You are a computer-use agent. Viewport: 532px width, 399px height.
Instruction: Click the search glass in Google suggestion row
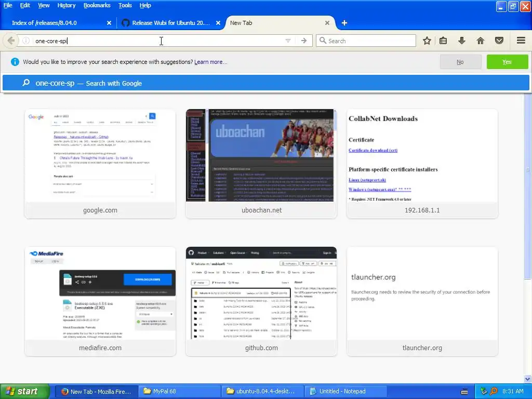coord(26,83)
